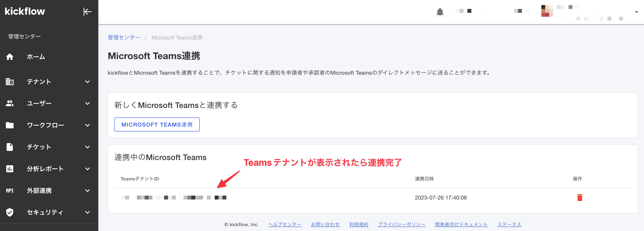Select チケット sidebar item
This screenshot has width=644, height=231.
[x=39, y=147]
